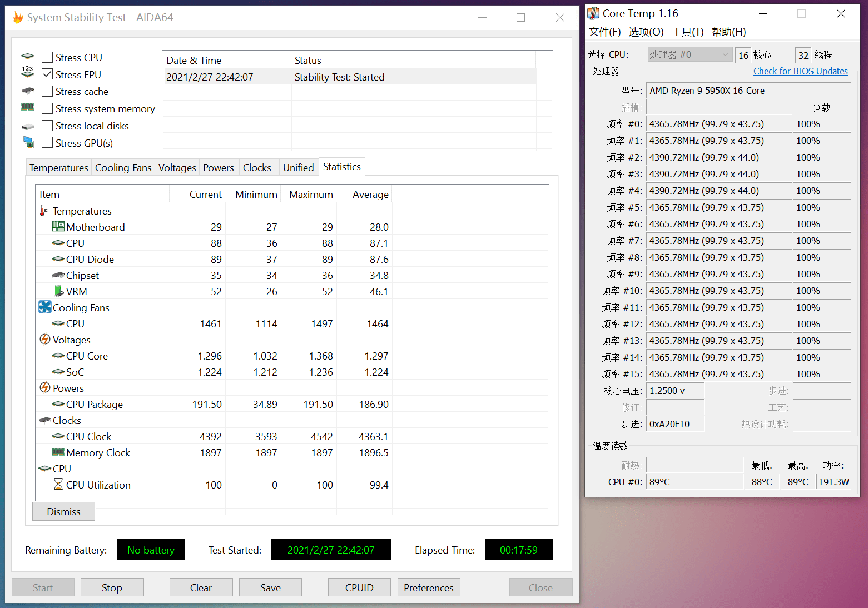Screen dimensions: 868x608
Task: Open the processor #0 selection dropdown in Core Temp
Action: pyautogui.click(x=689, y=54)
